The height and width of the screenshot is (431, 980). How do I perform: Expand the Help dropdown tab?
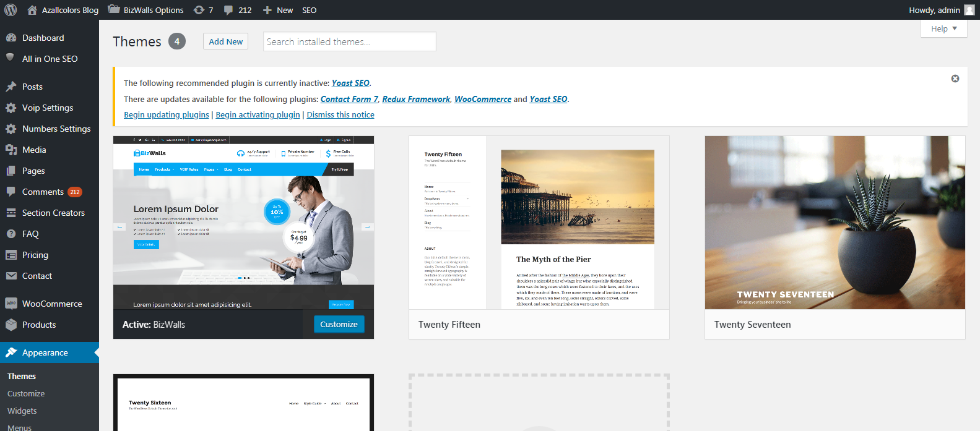(x=943, y=28)
